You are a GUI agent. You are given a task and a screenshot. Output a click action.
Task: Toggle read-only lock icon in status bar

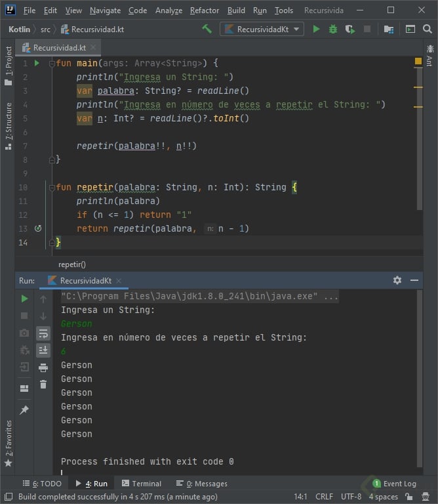point(408,497)
